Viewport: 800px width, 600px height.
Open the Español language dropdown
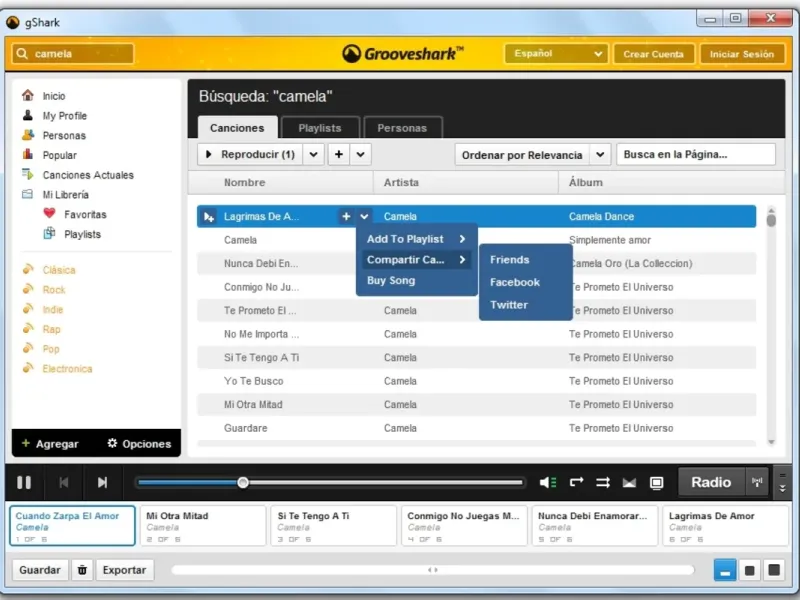pyautogui.click(x=556, y=54)
